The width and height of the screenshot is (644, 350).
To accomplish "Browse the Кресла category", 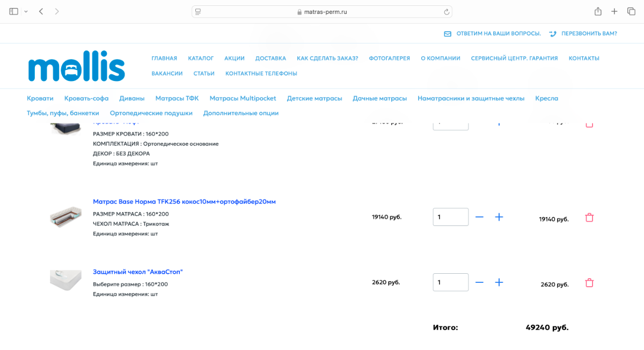I will [547, 98].
